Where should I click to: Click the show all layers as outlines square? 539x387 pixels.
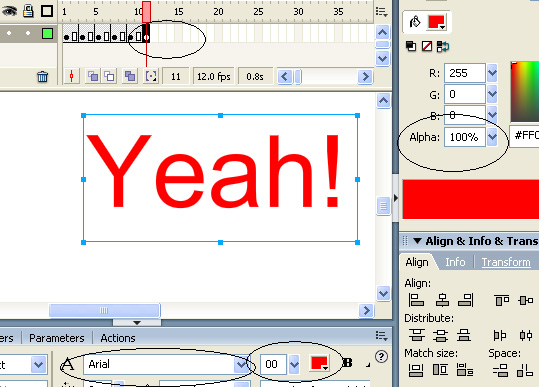pyautogui.click(x=47, y=11)
